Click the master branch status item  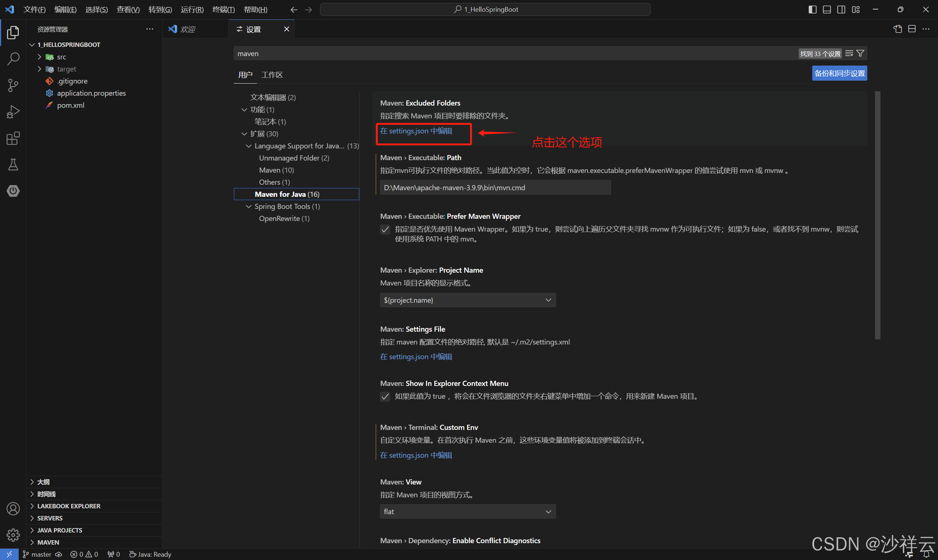pyautogui.click(x=37, y=555)
